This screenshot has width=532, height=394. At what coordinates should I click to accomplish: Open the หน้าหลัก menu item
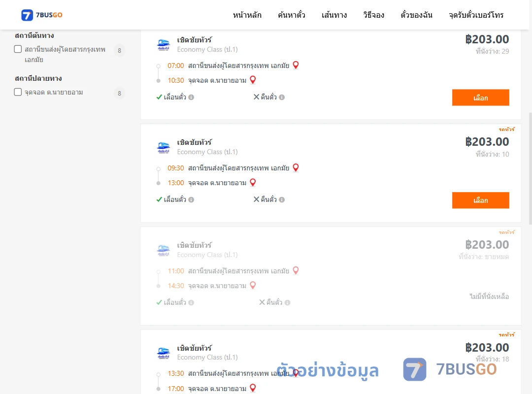point(247,15)
